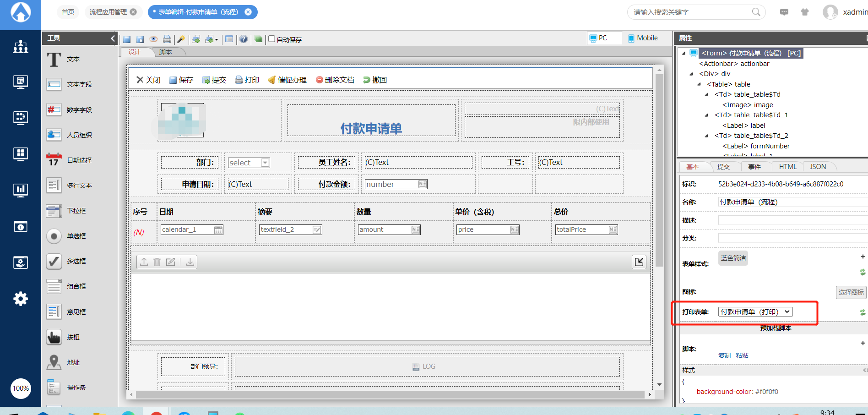Collapse the <Table> table tree node
Image resolution: width=868 pixels, height=415 pixels.
click(x=699, y=84)
